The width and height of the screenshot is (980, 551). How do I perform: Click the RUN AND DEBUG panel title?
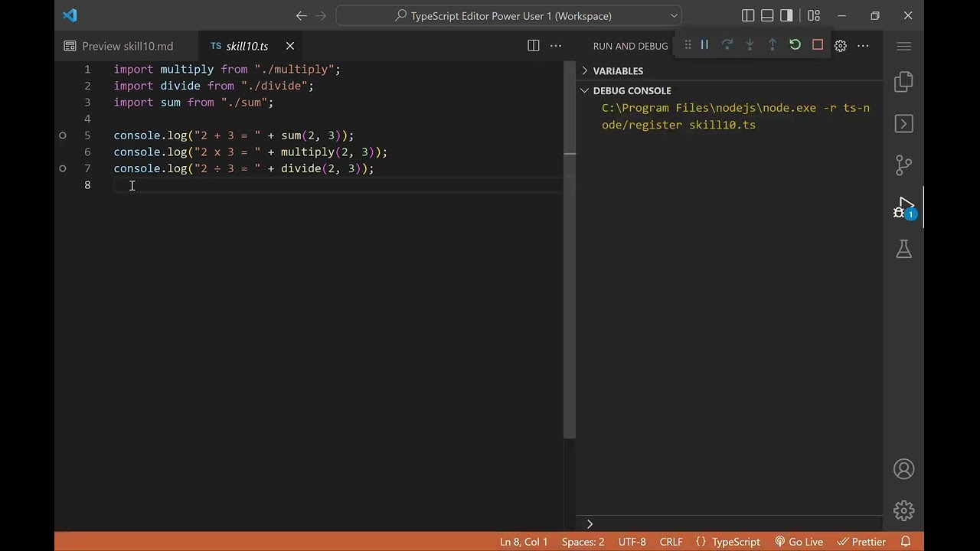coord(630,46)
